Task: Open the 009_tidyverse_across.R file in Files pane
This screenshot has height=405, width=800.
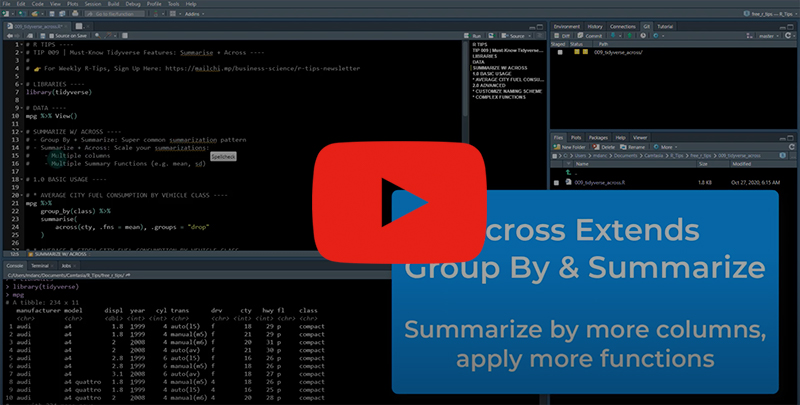Action: (599, 183)
